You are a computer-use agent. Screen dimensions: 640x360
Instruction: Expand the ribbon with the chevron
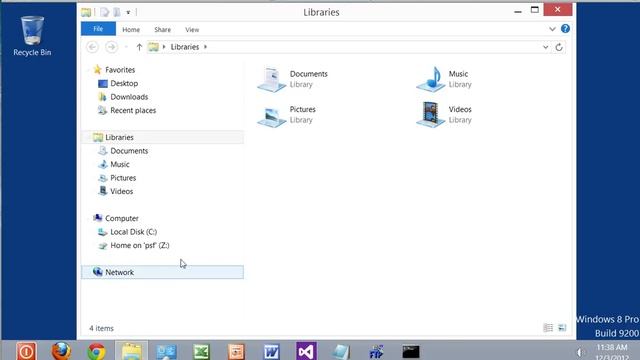tap(552, 29)
